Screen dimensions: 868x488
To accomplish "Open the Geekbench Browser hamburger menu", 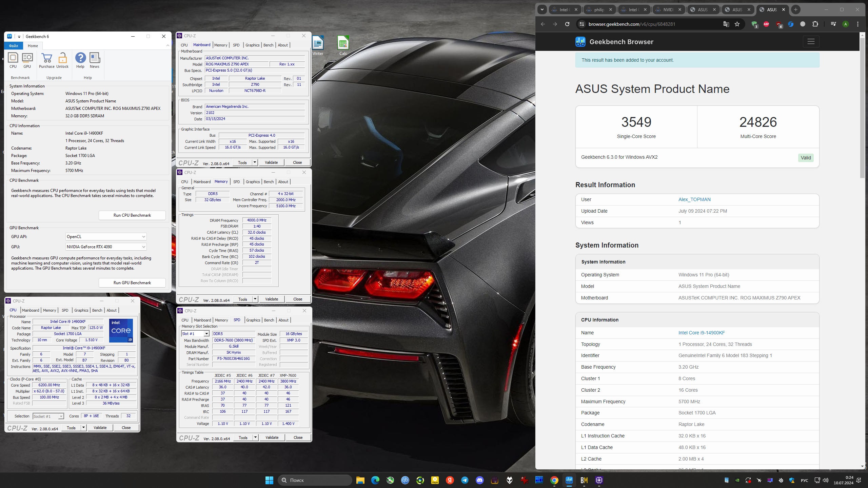I will pyautogui.click(x=811, y=41).
